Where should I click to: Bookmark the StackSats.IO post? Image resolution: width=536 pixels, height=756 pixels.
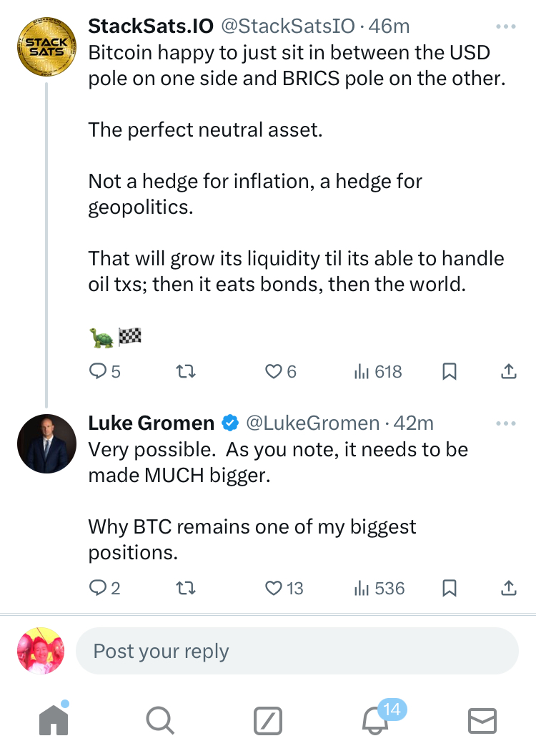click(450, 371)
